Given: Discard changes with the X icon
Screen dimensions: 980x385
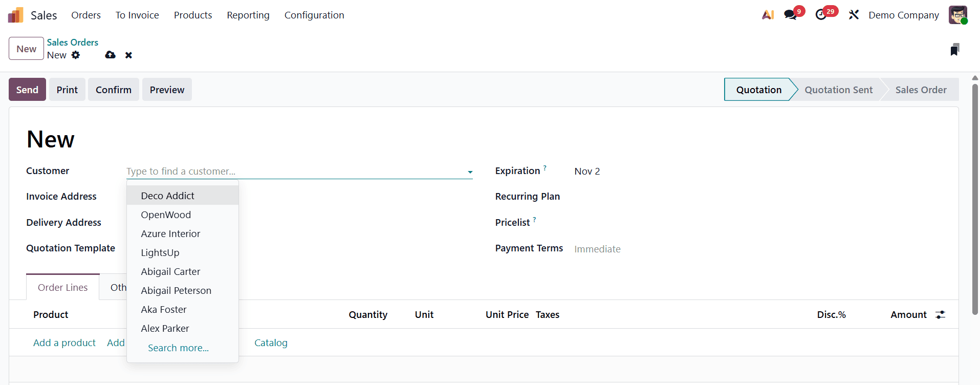Looking at the screenshot, I should [128, 55].
